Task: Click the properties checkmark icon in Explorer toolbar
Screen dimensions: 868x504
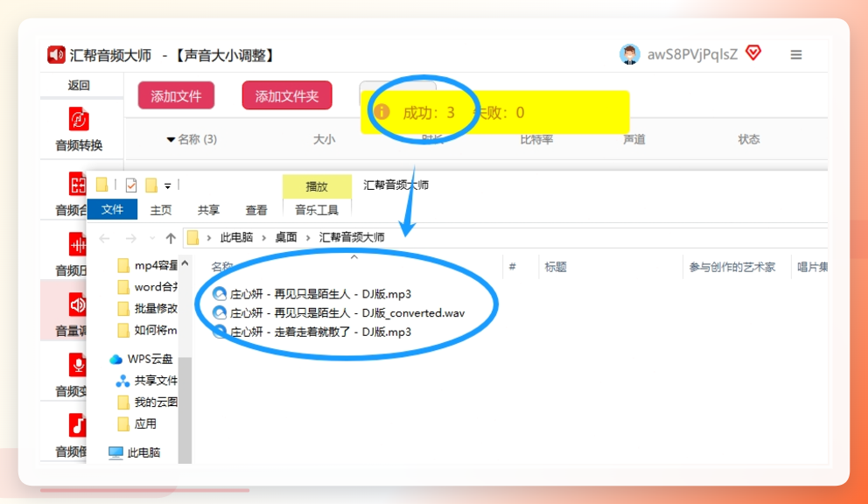Action: [131, 185]
